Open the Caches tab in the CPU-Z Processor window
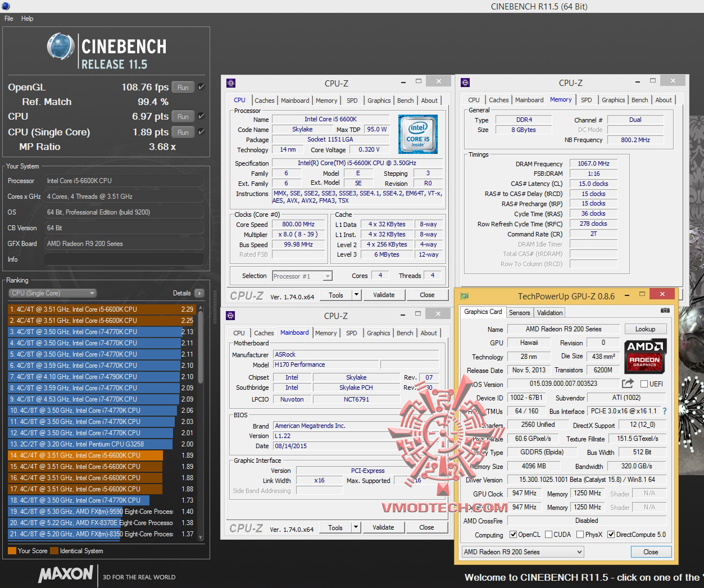704x588 pixels. coord(265,101)
